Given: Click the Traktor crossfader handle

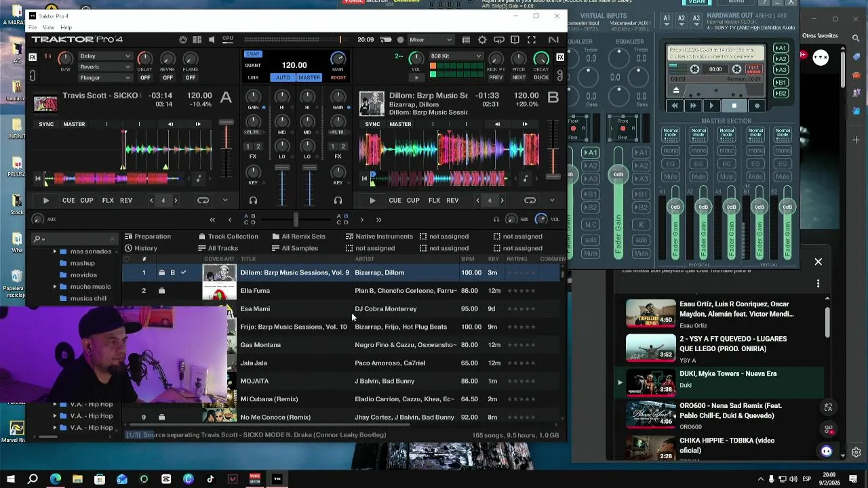Looking at the screenshot, I should tap(296, 220).
